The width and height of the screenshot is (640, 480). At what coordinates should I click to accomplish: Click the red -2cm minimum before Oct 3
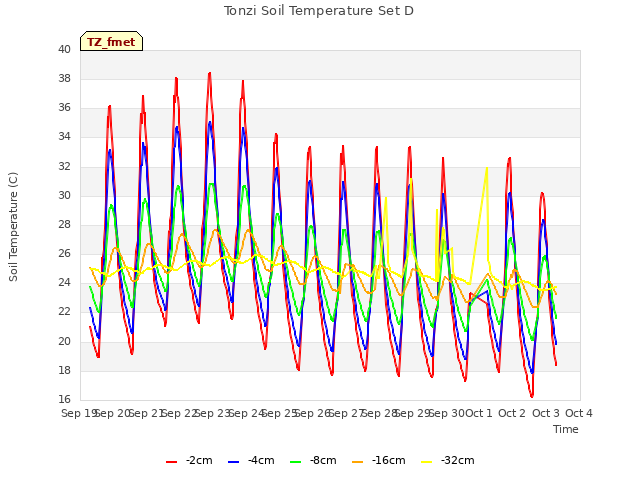532,396
